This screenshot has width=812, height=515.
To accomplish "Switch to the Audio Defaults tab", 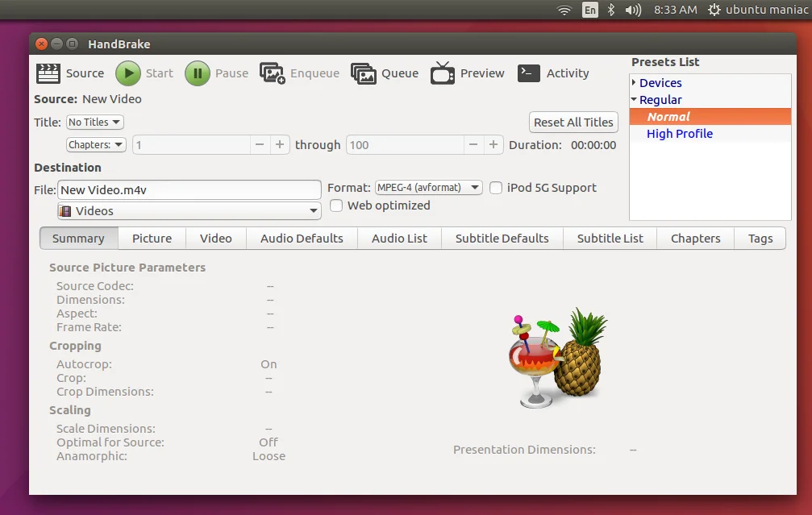I will (x=302, y=239).
